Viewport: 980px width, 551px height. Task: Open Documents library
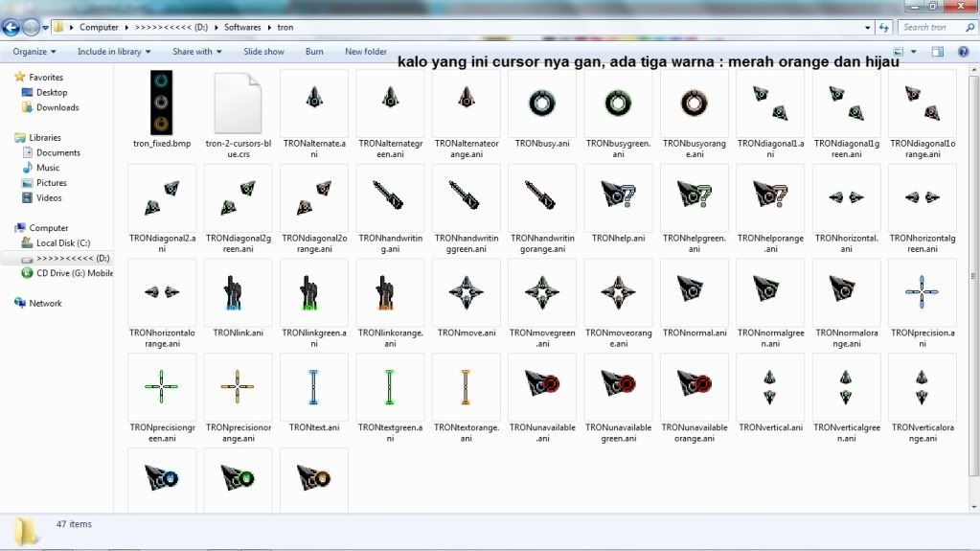[x=58, y=152]
